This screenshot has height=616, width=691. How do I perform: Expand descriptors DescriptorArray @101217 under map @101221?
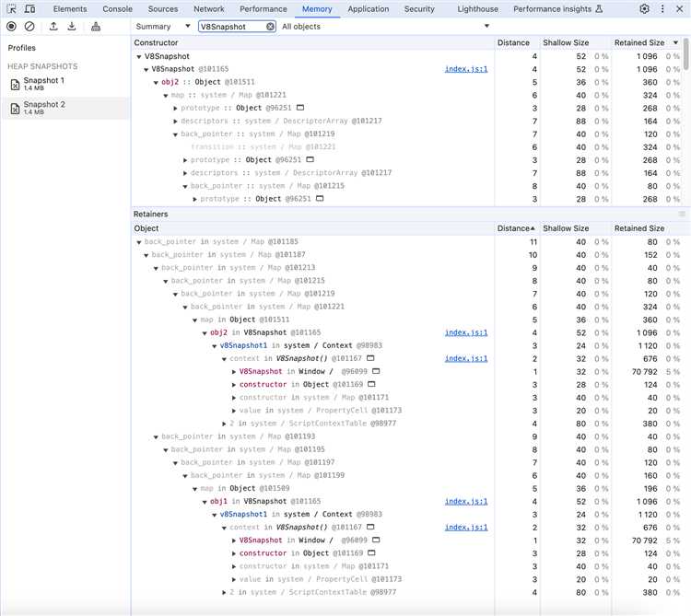pos(175,122)
